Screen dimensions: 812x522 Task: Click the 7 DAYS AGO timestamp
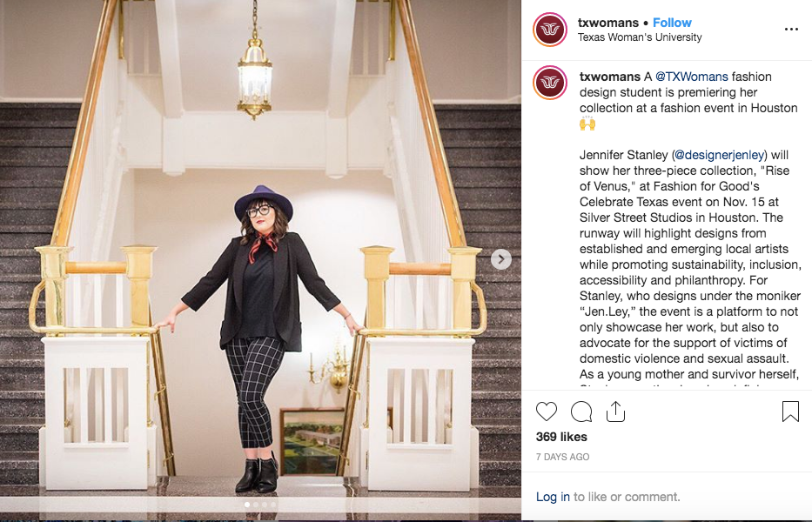point(562,457)
